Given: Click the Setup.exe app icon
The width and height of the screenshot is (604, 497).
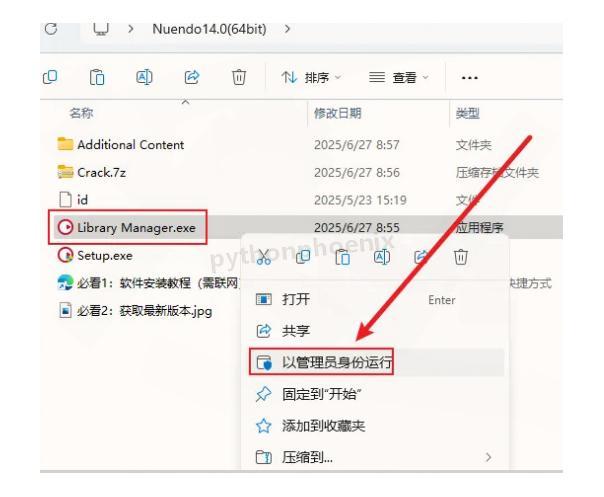Looking at the screenshot, I should [x=65, y=255].
